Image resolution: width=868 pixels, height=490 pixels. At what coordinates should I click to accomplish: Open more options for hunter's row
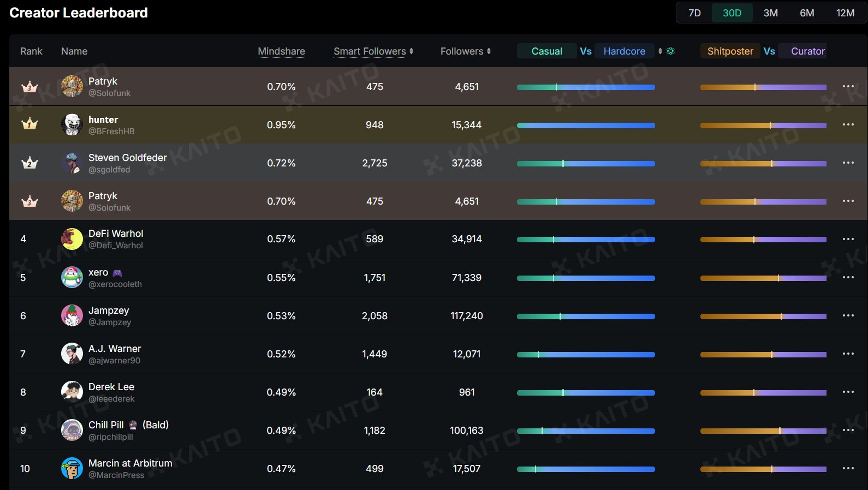[x=848, y=124]
